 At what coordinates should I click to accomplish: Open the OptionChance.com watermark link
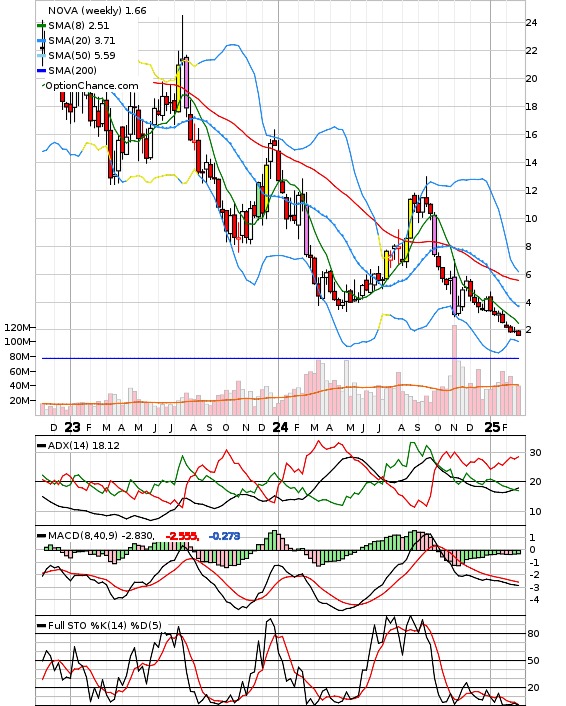92,86
